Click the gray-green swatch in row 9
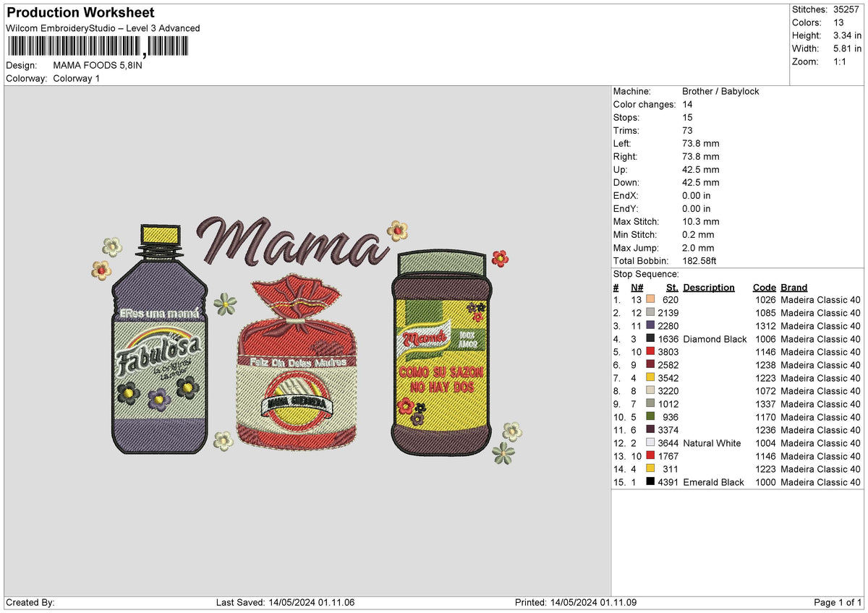 [651, 404]
